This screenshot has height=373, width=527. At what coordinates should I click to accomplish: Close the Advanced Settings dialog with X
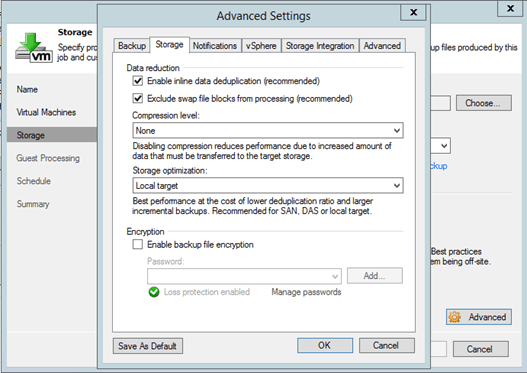[413, 12]
